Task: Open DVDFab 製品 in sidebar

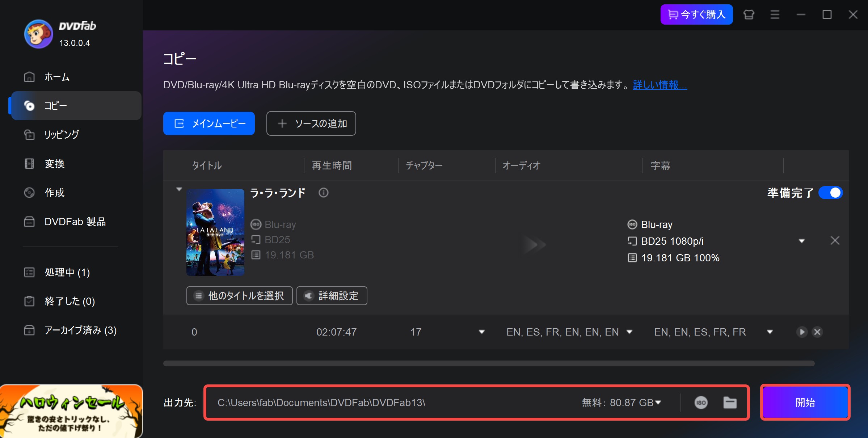Action: tap(76, 222)
